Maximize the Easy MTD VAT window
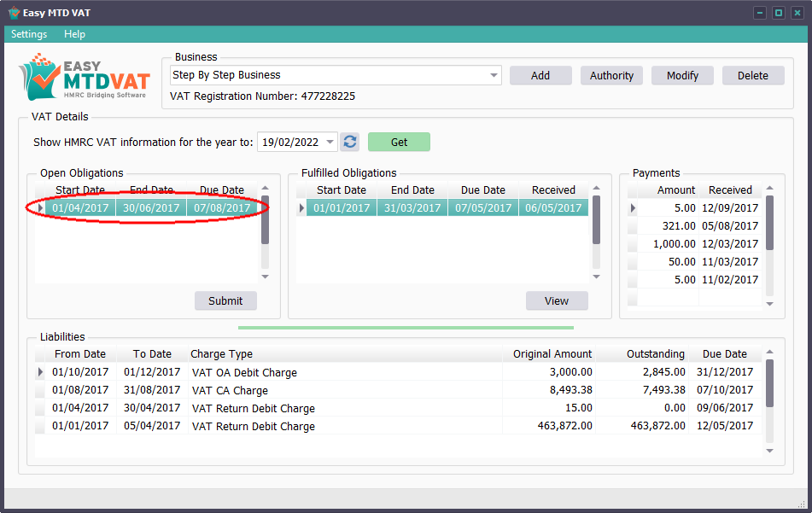Image resolution: width=812 pixels, height=513 pixels. 779,13
